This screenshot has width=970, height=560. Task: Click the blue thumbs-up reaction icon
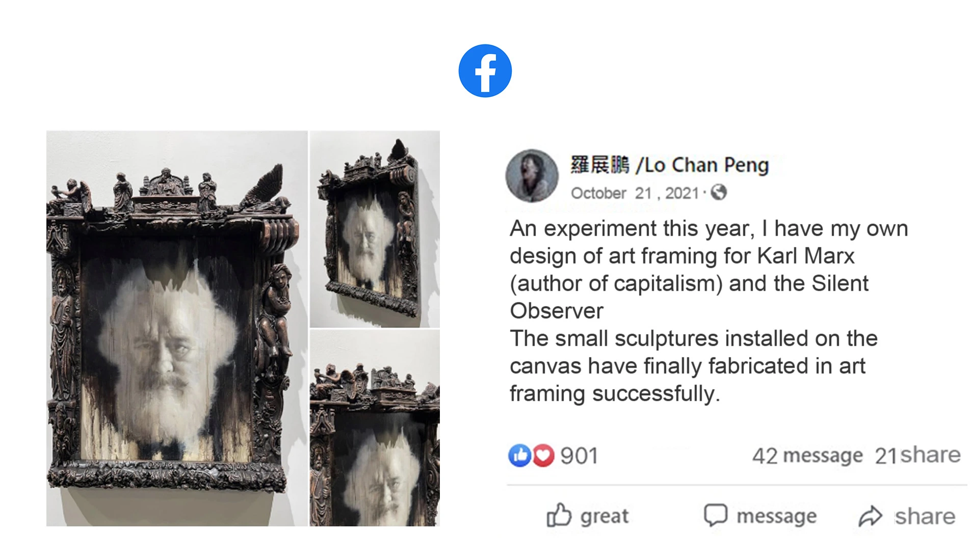coord(519,455)
